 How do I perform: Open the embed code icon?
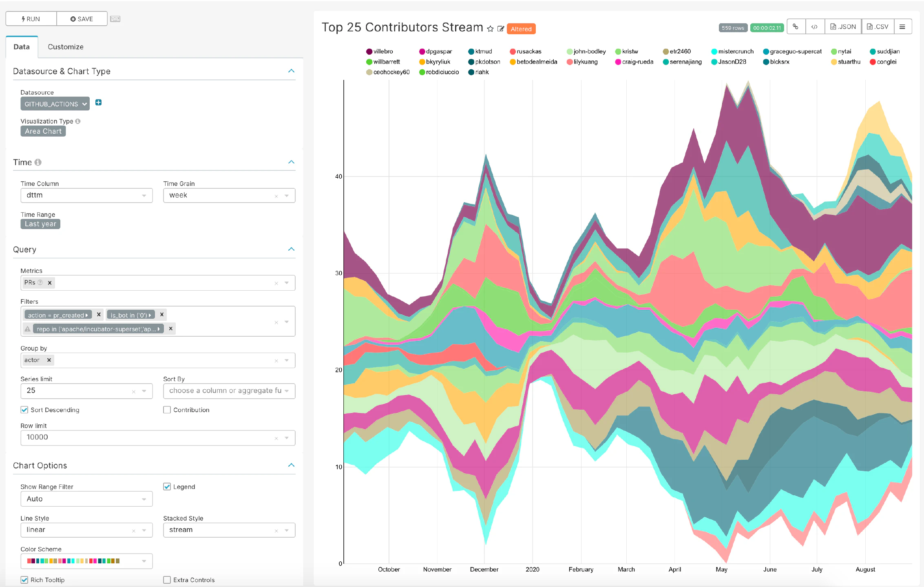coord(814,27)
